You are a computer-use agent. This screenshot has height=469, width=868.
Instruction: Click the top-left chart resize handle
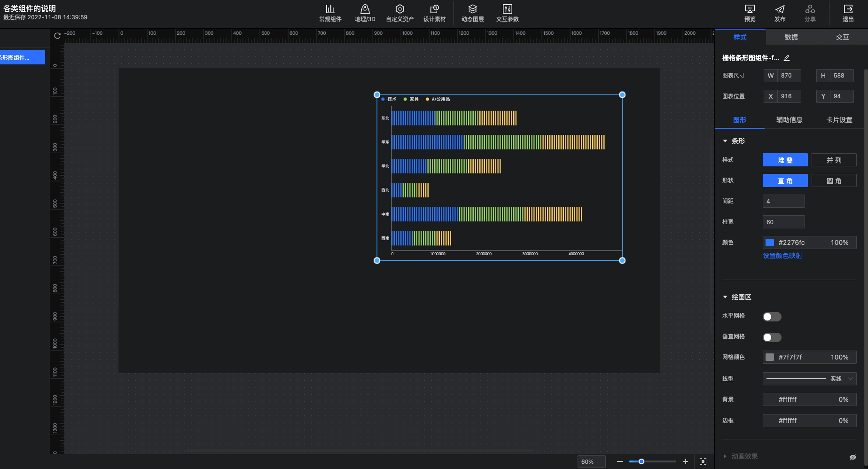point(377,95)
